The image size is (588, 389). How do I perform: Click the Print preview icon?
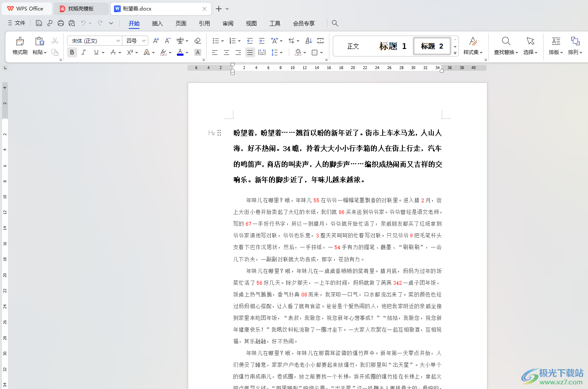tap(72, 23)
